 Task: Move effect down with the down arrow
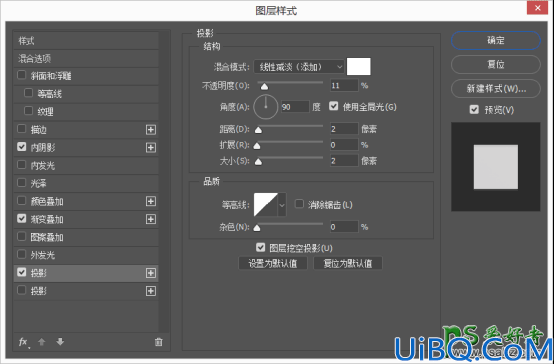click(x=60, y=342)
